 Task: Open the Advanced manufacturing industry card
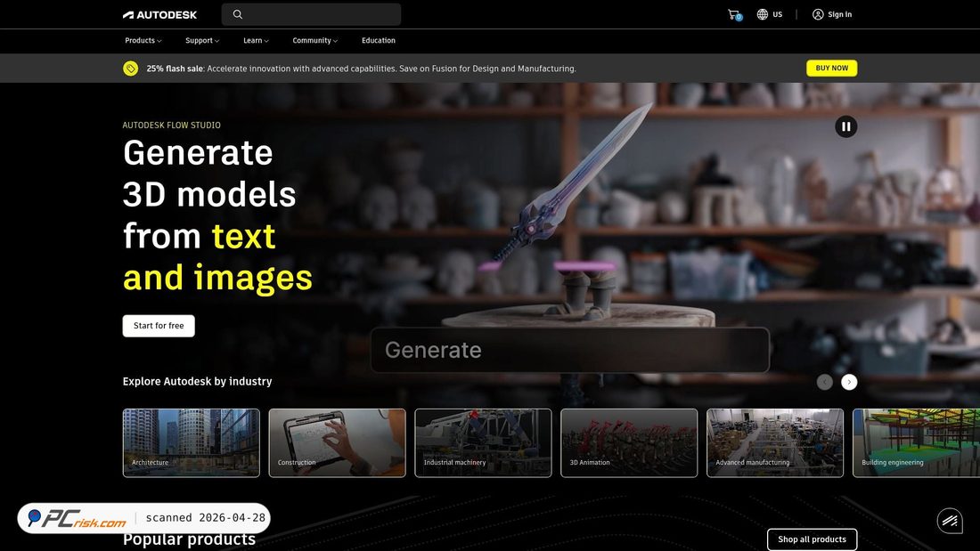tap(775, 443)
